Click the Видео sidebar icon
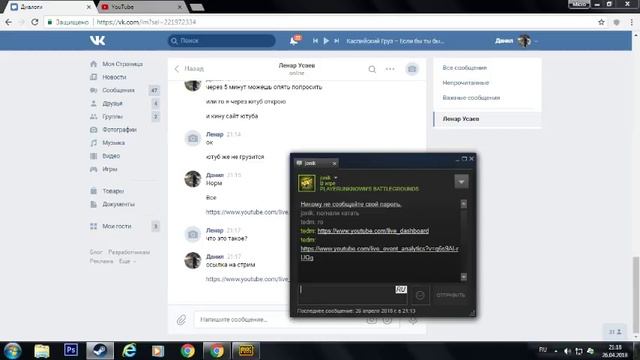 click(x=93, y=156)
